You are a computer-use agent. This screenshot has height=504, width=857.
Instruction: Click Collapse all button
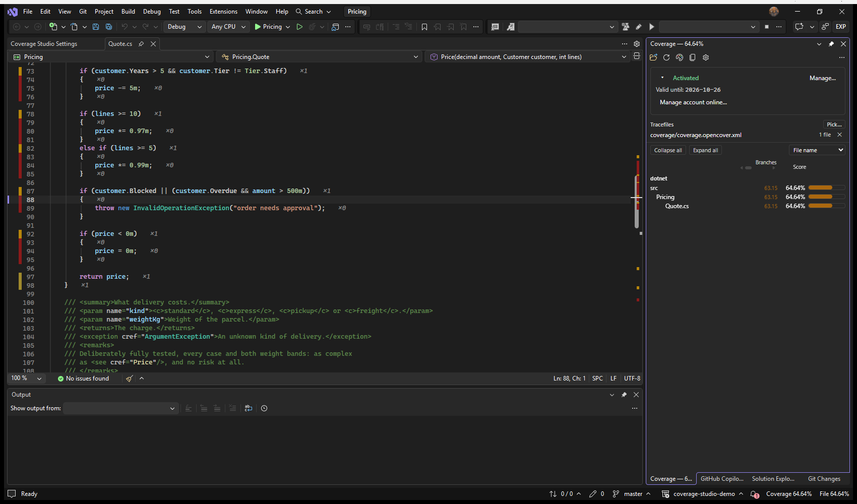point(668,150)
